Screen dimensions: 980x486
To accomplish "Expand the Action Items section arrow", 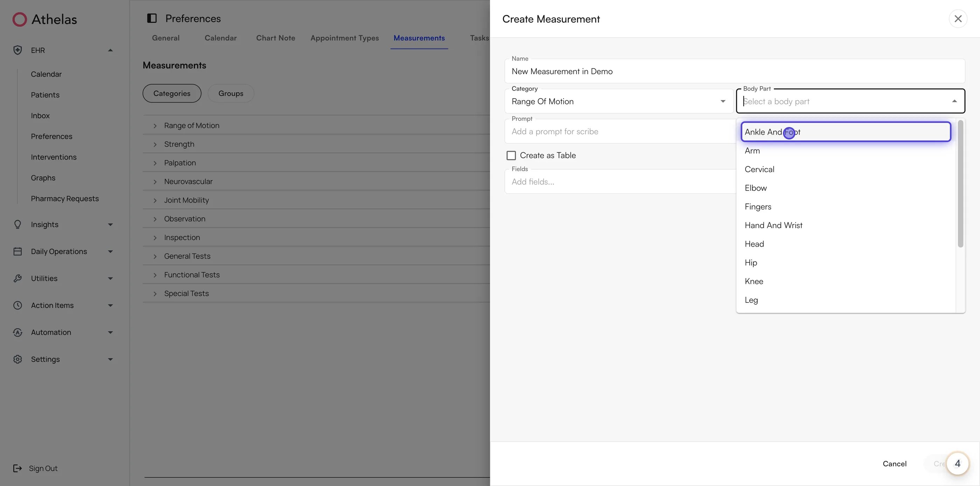I will click(x=110, y=305).
